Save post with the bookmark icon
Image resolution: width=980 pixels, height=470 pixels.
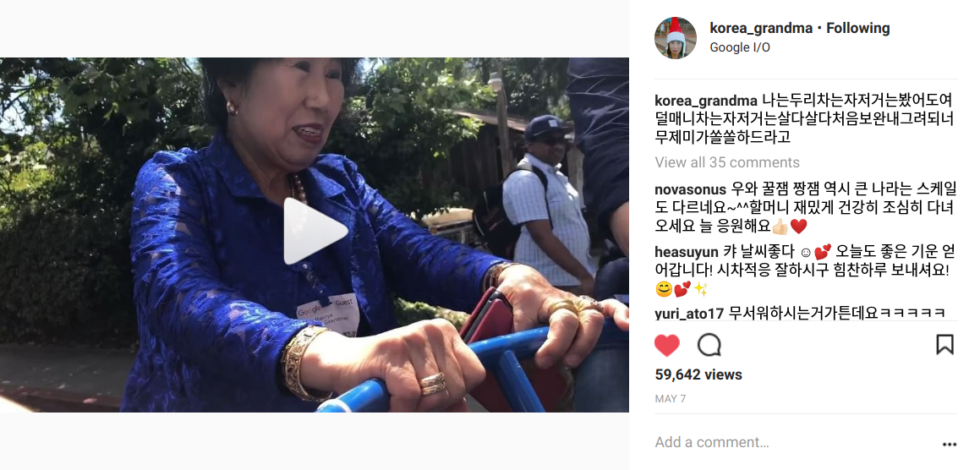click(944, 345)
